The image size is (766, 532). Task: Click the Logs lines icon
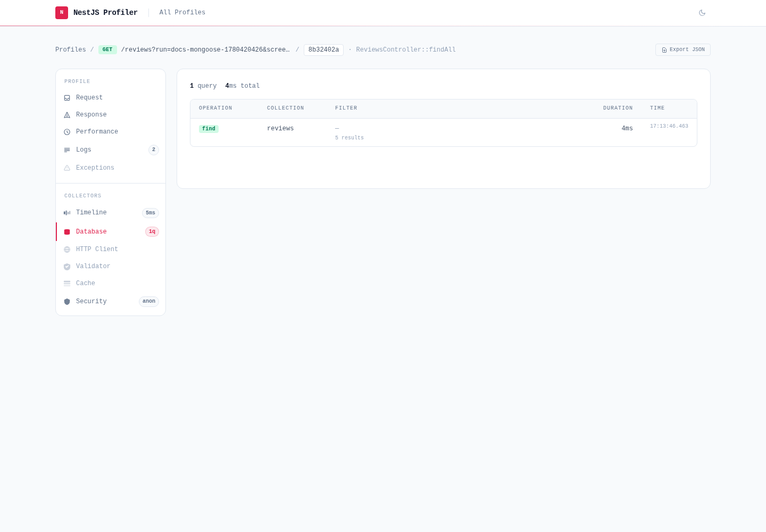(x=67, y=150)
